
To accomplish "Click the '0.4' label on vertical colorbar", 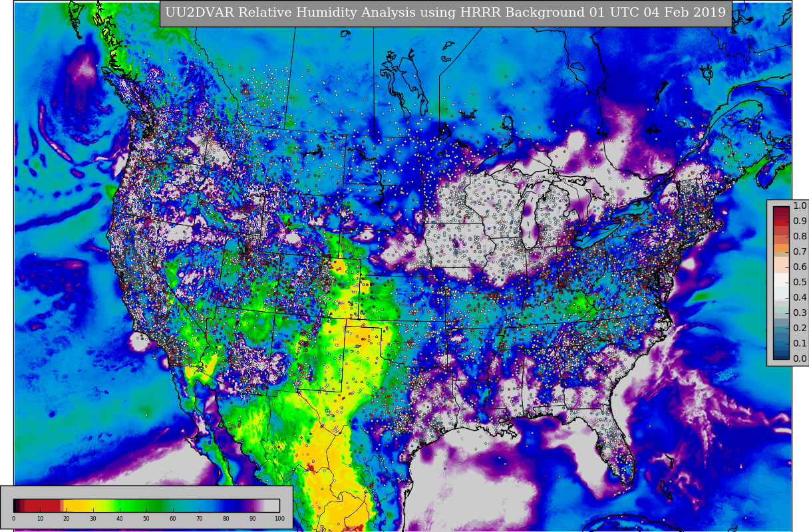I will click(x=800, y=297).
